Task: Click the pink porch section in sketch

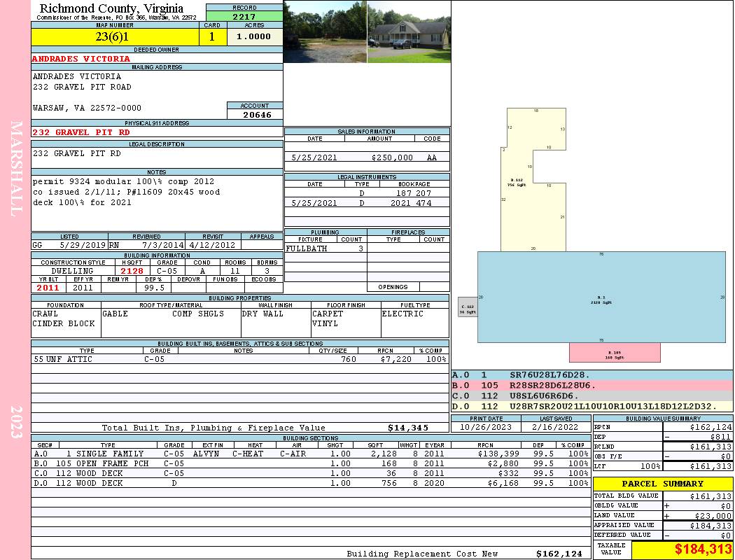Action: point(614,353)
